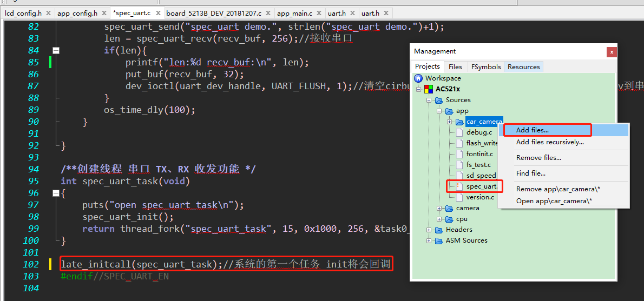Switch to the lcd_config.h tab
The width and height of the screenshot is (644, 301).
(23, 13)
